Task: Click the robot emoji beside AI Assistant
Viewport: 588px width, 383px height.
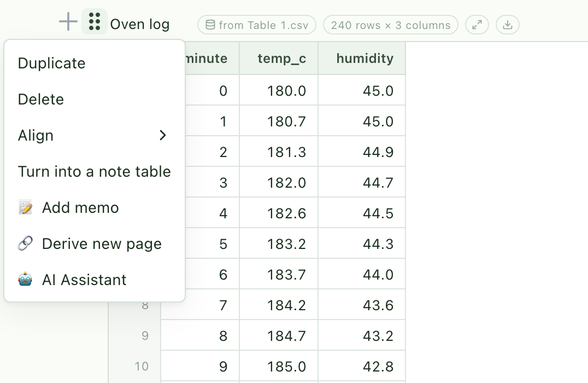Action: coord(25,280)
